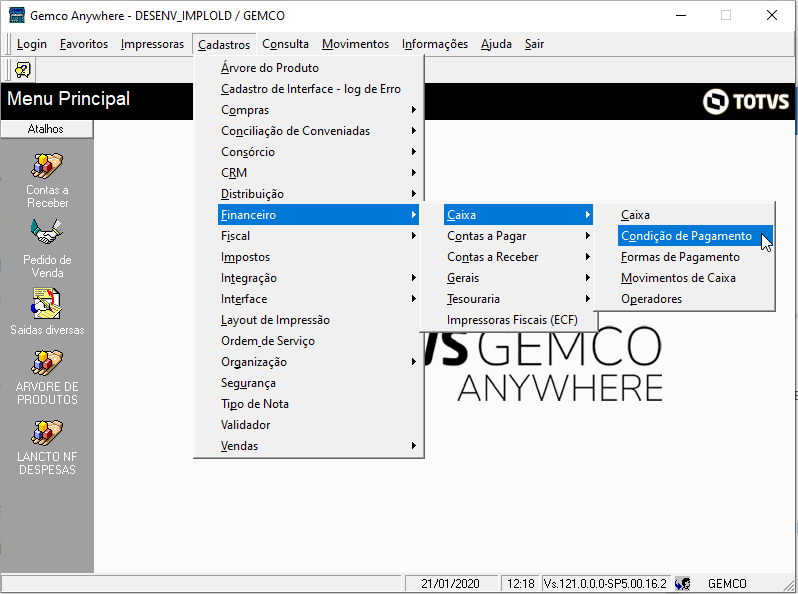Click the TOTVS logo in header
Screen dimensions: 798x594
point(746,101)
